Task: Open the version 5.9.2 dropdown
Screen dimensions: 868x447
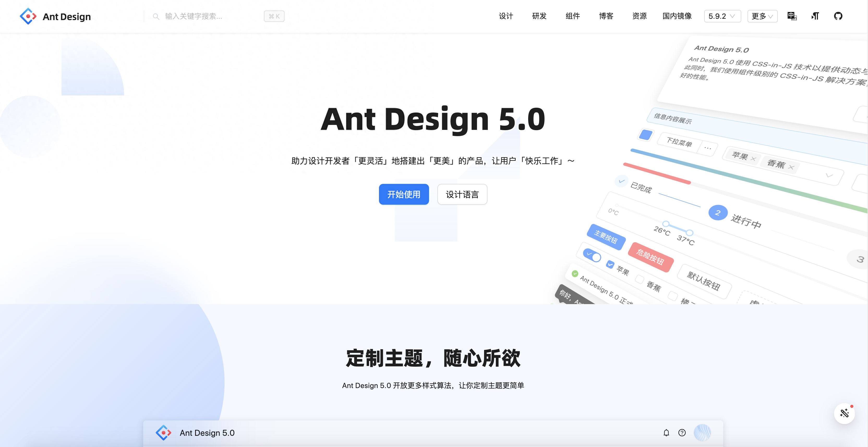Action: [x=722, y=16]
